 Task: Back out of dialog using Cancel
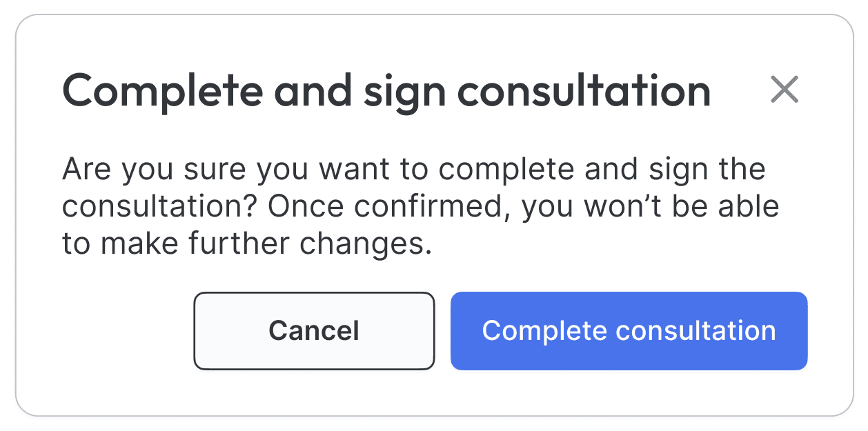(x=314, y=331)
